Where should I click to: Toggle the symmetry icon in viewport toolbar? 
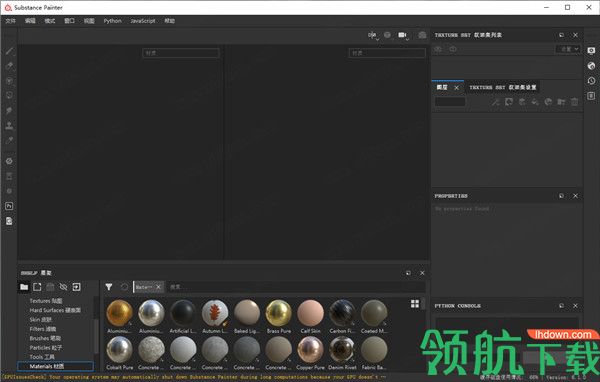[371, 35]
